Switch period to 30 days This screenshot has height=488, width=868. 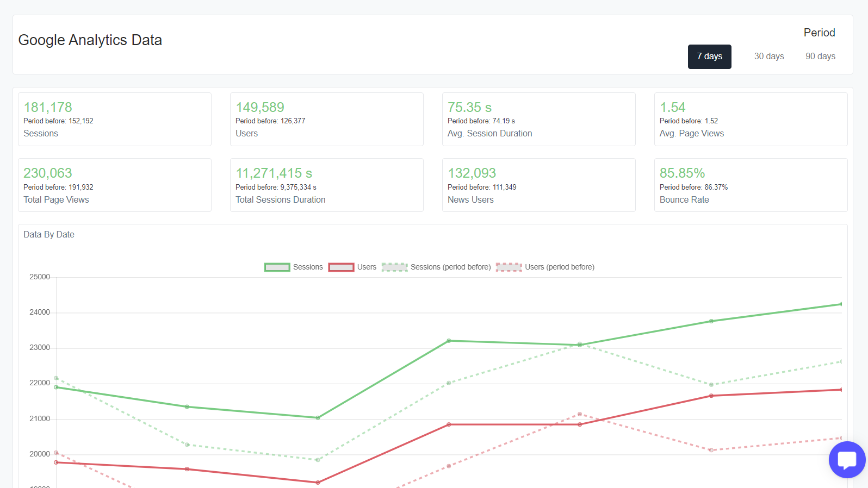click(768, 57)
